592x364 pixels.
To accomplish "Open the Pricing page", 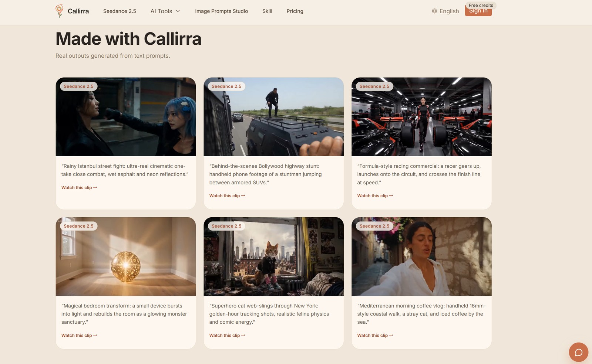I will click(x=295, y=11).
